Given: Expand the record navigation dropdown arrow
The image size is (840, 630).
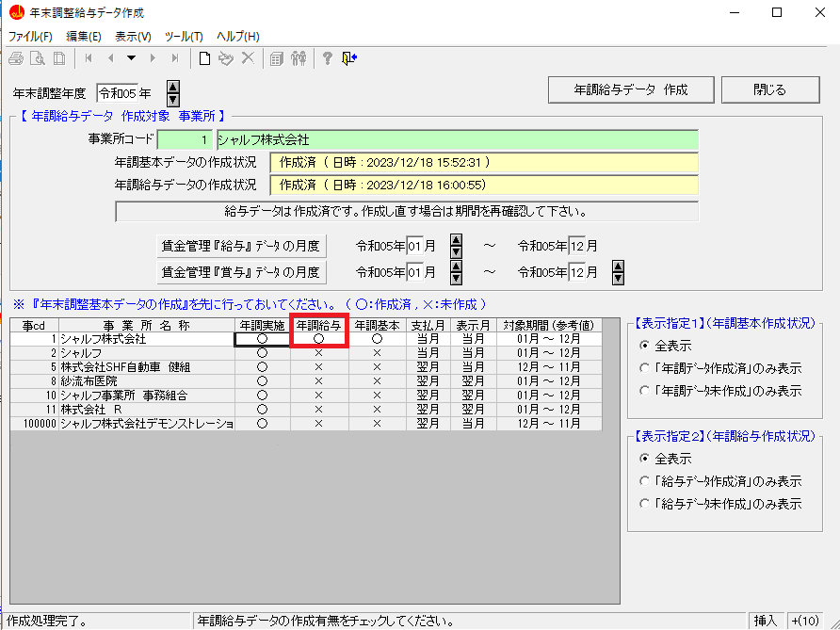Looking at the screenshot, I should pos(131,57).
